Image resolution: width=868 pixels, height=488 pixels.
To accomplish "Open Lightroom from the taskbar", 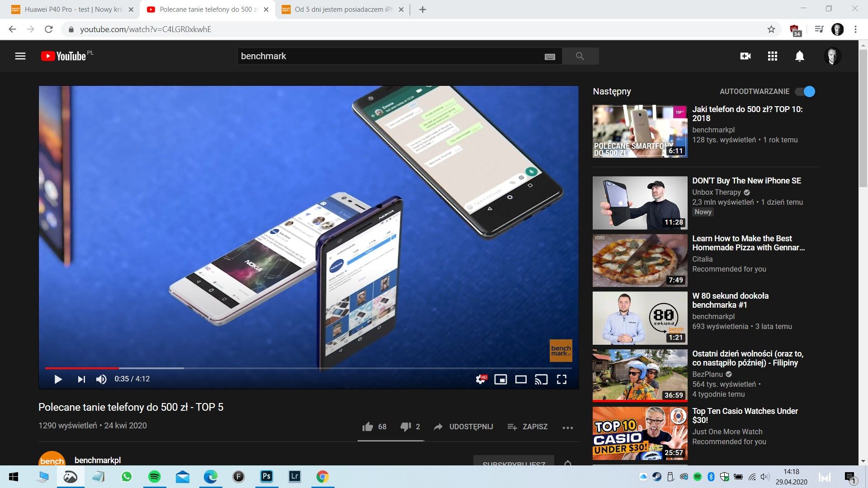I will pyautogui.click(x=295, y=477).
